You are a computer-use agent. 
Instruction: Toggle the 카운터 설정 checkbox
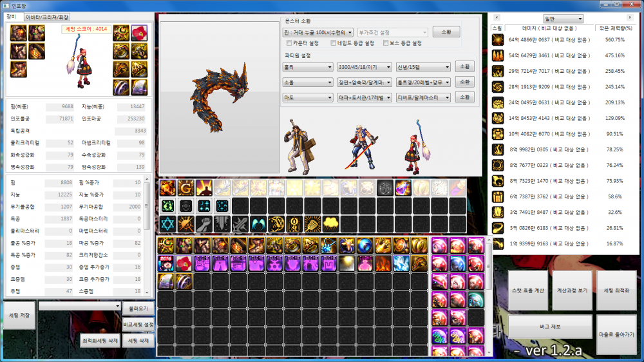tap(289, 43)
